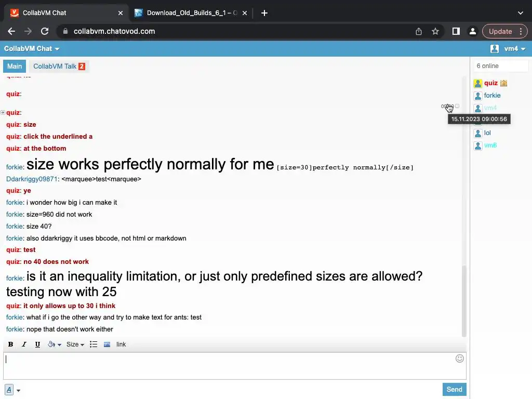Screen dimensions: 532x399
Task: Share this page icon
Action: click(419, 31)
